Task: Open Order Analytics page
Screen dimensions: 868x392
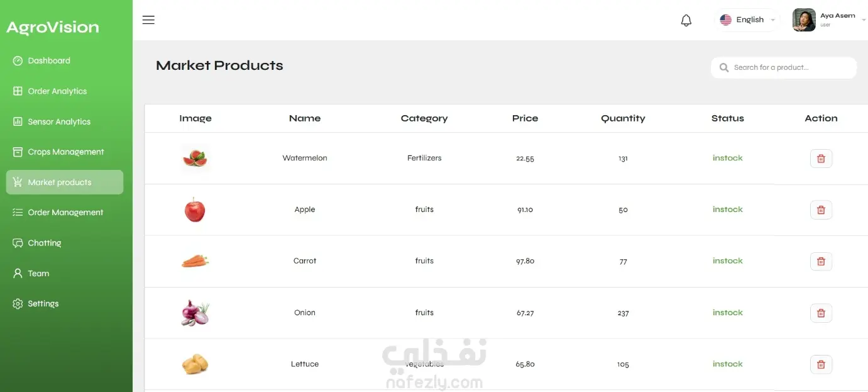Action: [57, 91]
